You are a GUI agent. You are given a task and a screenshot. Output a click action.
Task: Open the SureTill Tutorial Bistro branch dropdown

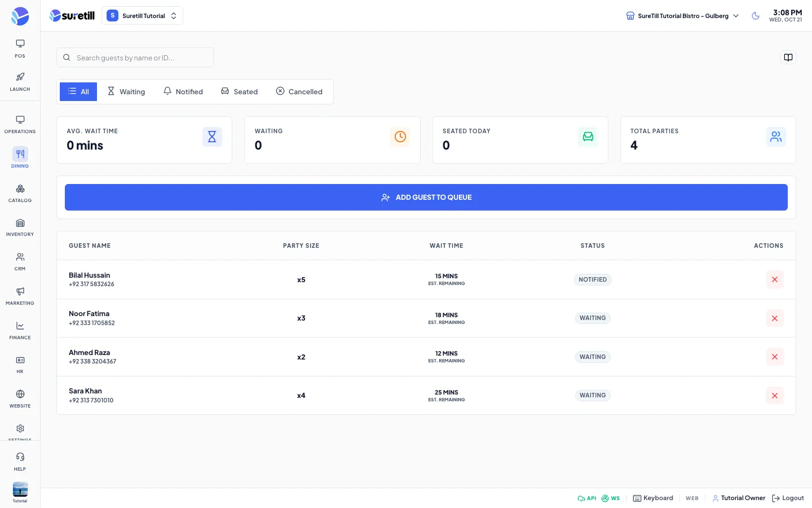pyautogui.click(x=682, y=16)
